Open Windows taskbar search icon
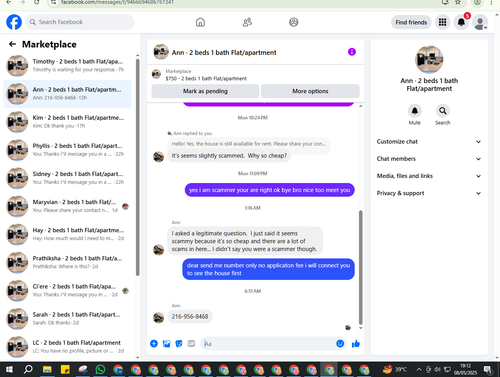 pos(28,369)
